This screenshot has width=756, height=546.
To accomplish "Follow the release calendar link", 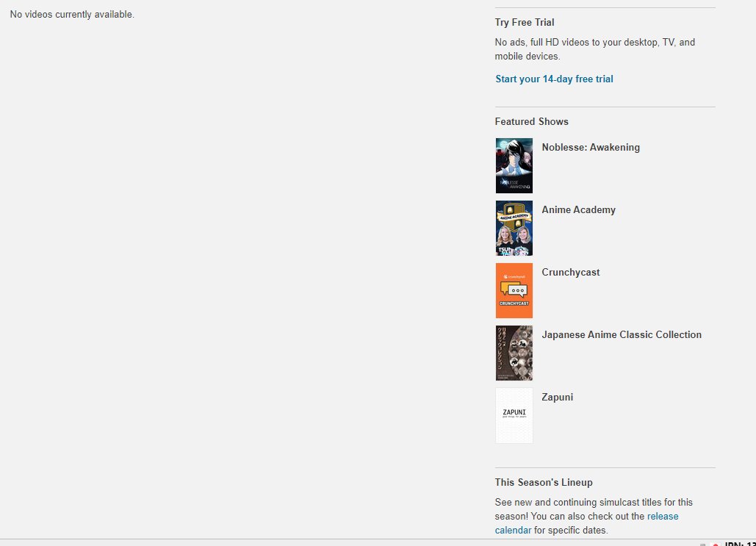I will (x=587, y=523).
